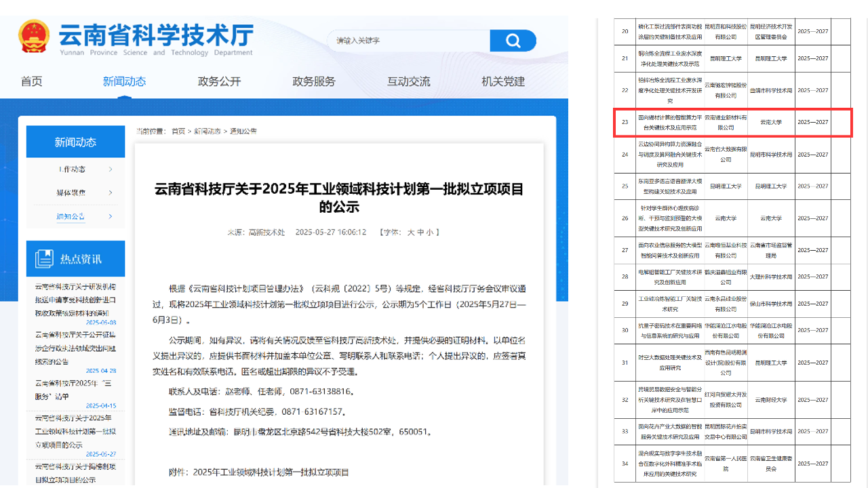Click the 云南财经大学 cell
868x488 pixels.
[770, 400]
